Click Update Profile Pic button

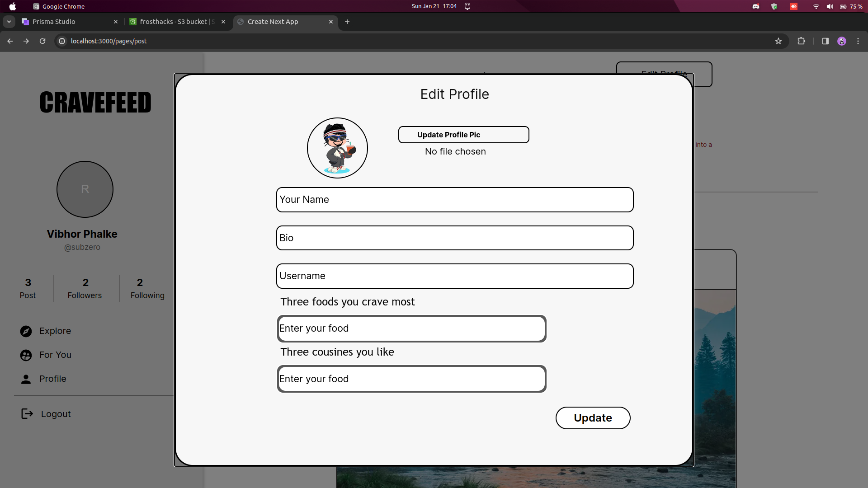point(463,135)
